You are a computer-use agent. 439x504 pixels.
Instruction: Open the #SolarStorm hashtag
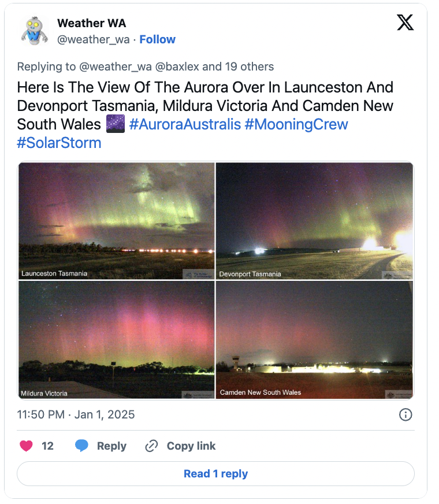(59, 143)
